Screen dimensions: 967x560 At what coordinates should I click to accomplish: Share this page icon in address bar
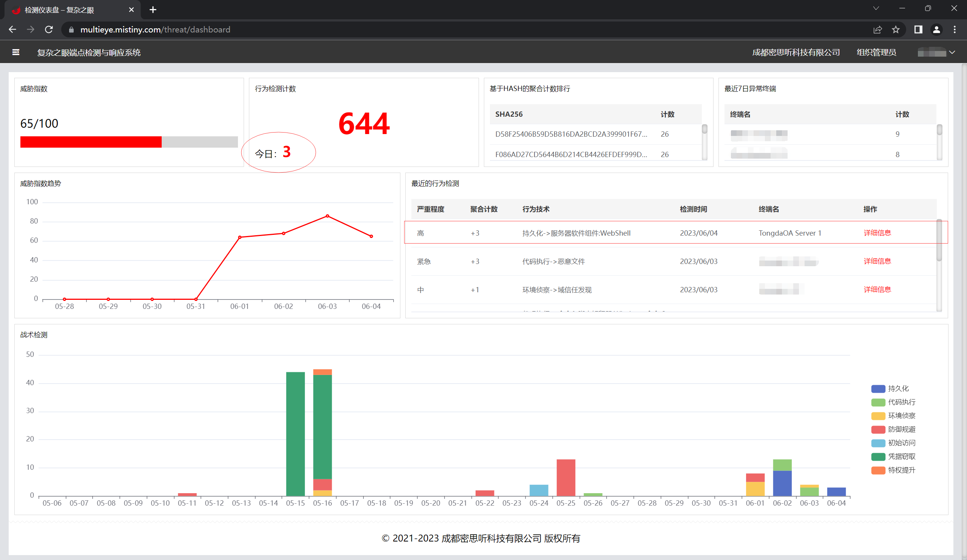pyautogui.click(x=877, y=29)
